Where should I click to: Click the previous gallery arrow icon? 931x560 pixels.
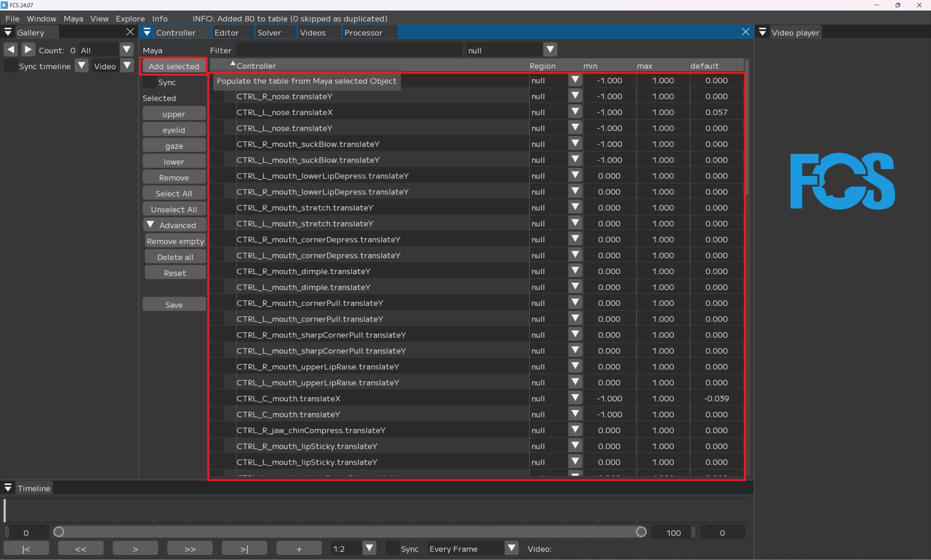[11, 49]
